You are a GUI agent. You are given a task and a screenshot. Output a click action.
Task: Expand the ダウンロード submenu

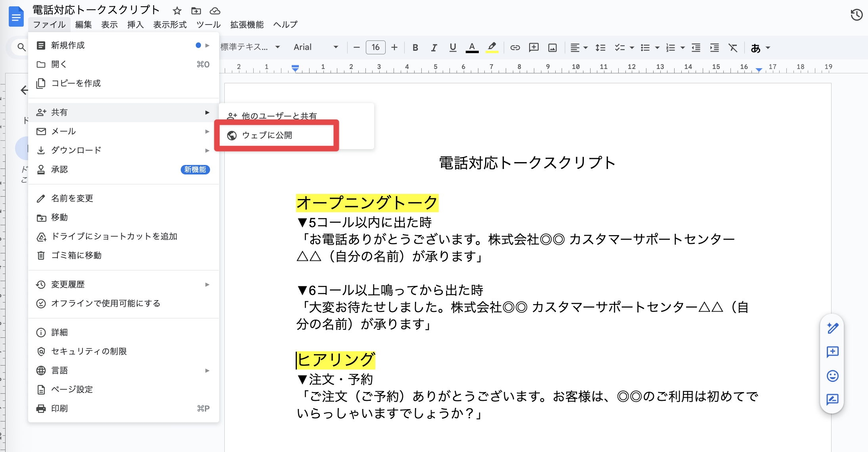[124, 150]
